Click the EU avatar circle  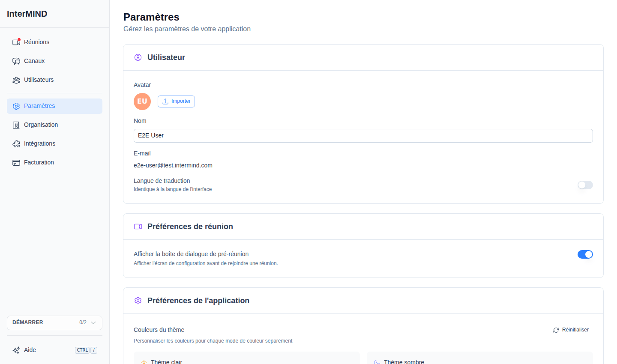coord(142,101)
